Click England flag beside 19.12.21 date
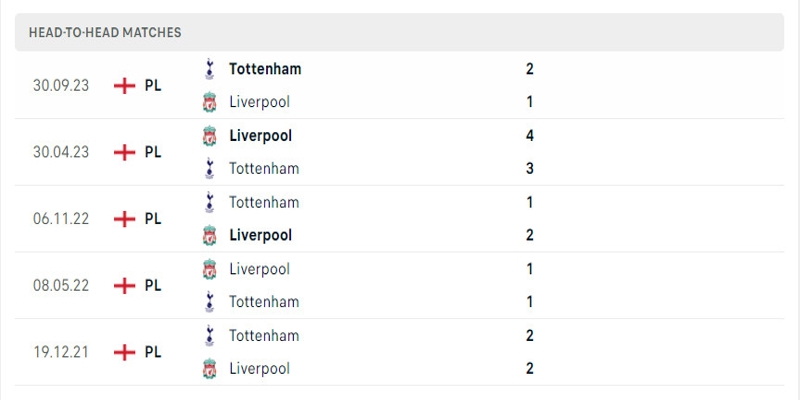The width and height of the screenshot is (800, 400). (125, 352)
